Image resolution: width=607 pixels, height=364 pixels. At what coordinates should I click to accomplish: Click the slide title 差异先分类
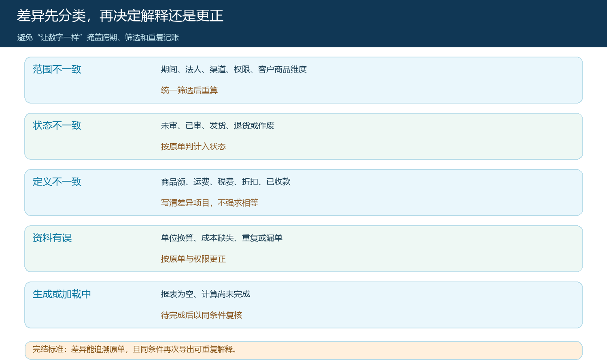pyautogui.click(x=120, y=16)
